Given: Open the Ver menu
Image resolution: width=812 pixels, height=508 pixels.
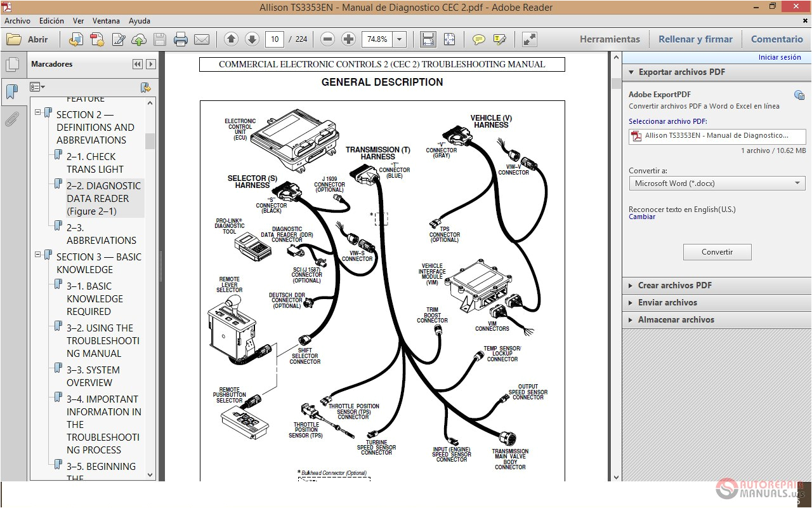Looking at the screenshot, I should pyautogui.click(x=78, y=20).
